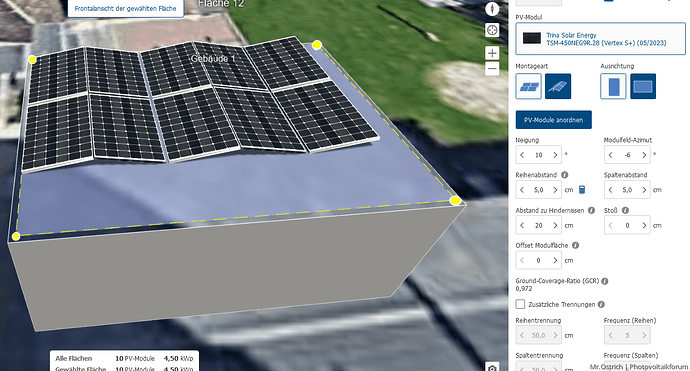Click the Modulfeld-Azimut field showing -6

tap(627, 155)
